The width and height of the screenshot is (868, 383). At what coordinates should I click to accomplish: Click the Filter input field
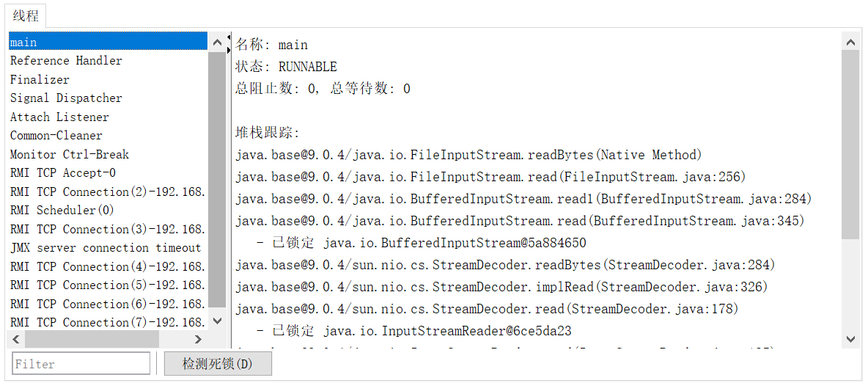coord(81,364)
